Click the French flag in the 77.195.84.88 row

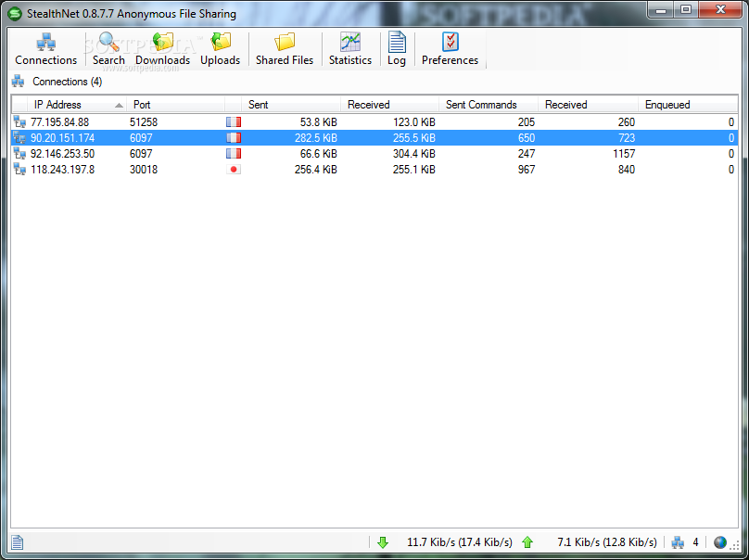click(x=234, y=122)
